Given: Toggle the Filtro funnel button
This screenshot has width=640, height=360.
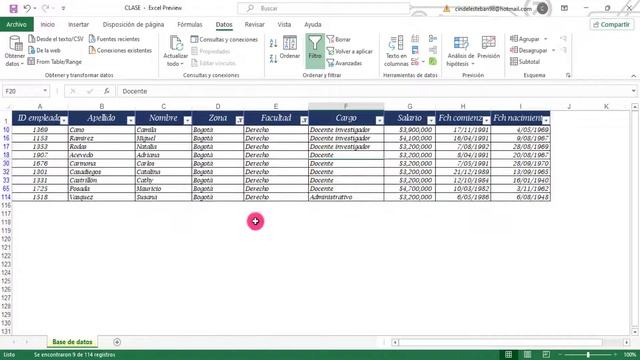Looking at the screenshot, I should click(315, 51).
